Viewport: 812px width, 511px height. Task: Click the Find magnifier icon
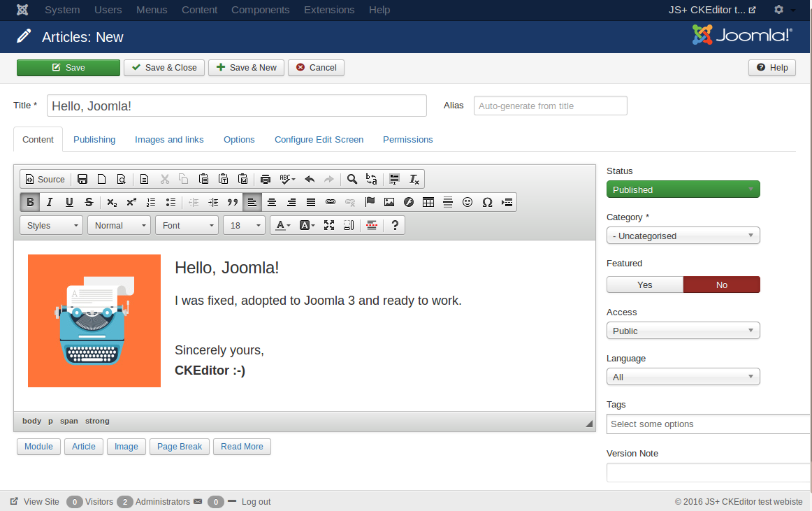coord(352,180)
